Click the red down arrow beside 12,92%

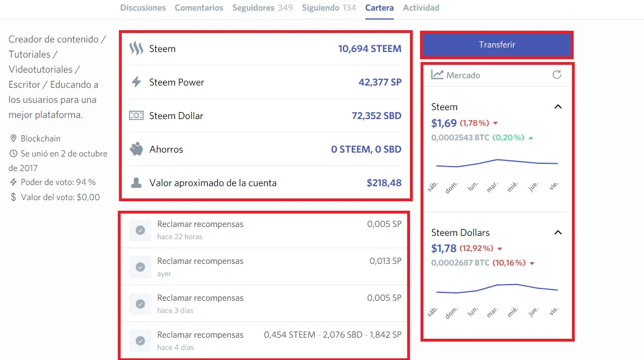500,249
